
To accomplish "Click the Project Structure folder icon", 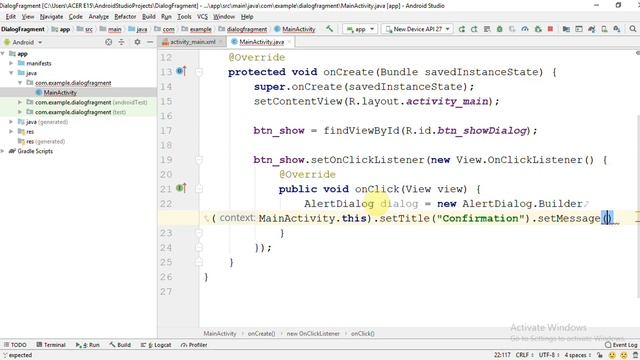I will [x=566, y=29].
